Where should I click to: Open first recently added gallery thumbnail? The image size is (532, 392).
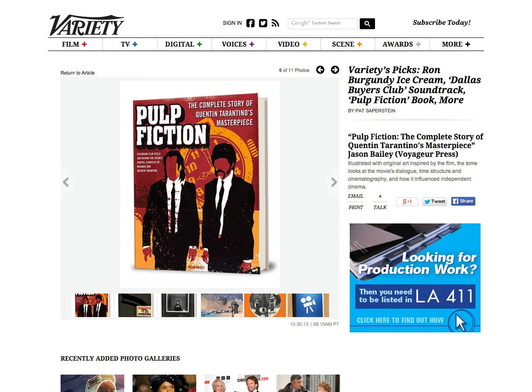pos(92,383)
